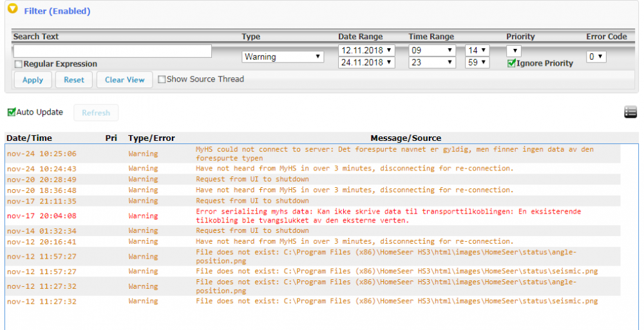Viewport: 644px width, 330px height.
Task: Disable the Auto Update checkbox
Action: pos(11,113)
